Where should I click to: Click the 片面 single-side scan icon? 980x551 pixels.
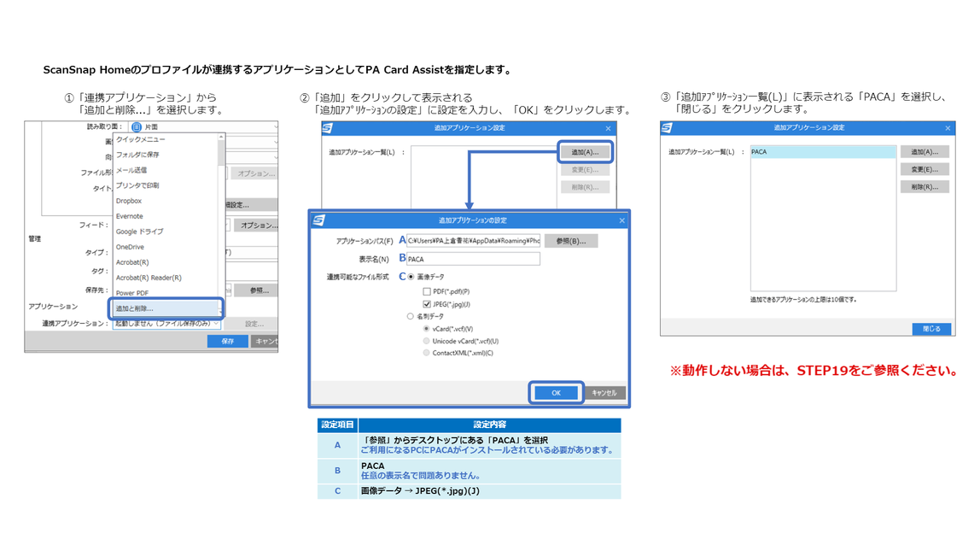click(137, 126)
